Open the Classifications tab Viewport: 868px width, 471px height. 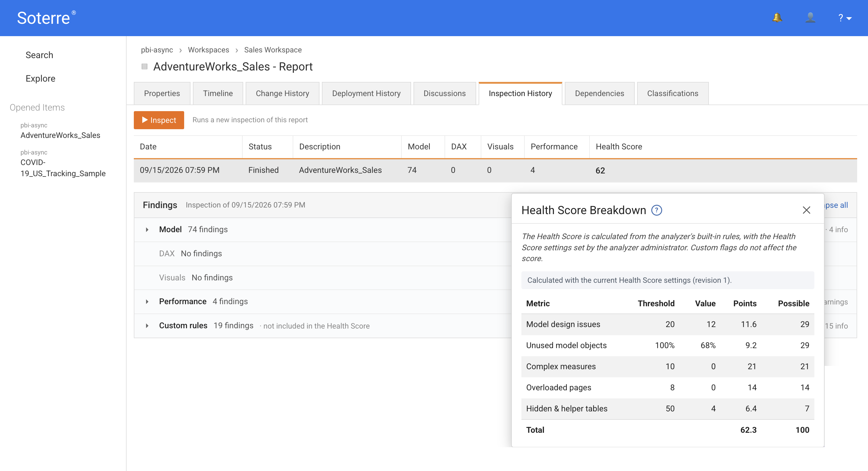tap(673, 93)
